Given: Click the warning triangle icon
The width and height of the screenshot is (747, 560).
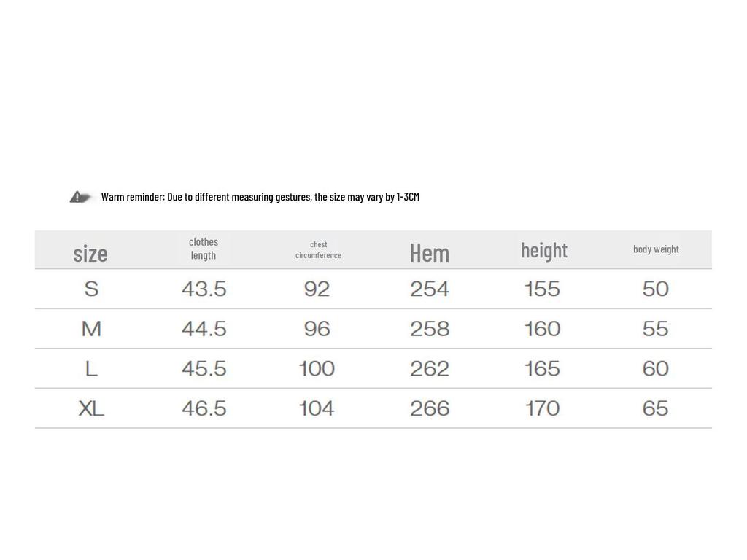Looking at the screenshot, I should coord(79,197).
